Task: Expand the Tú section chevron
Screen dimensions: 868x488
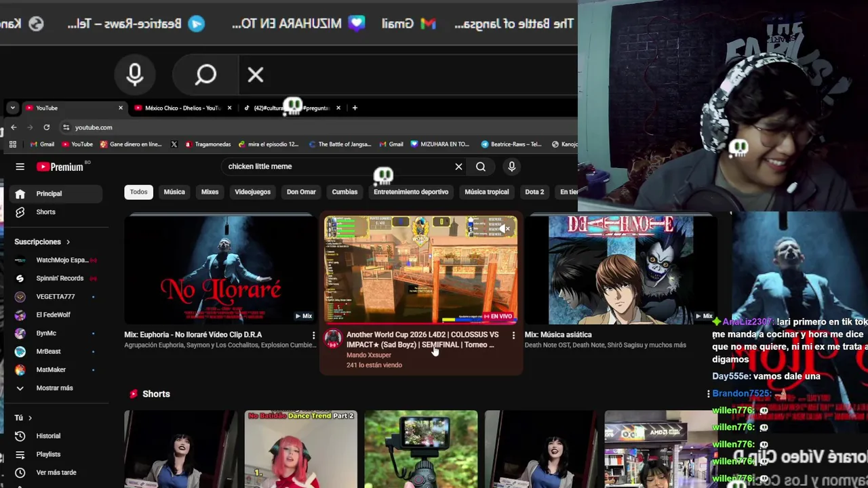Action: click(x=30, y=418)
